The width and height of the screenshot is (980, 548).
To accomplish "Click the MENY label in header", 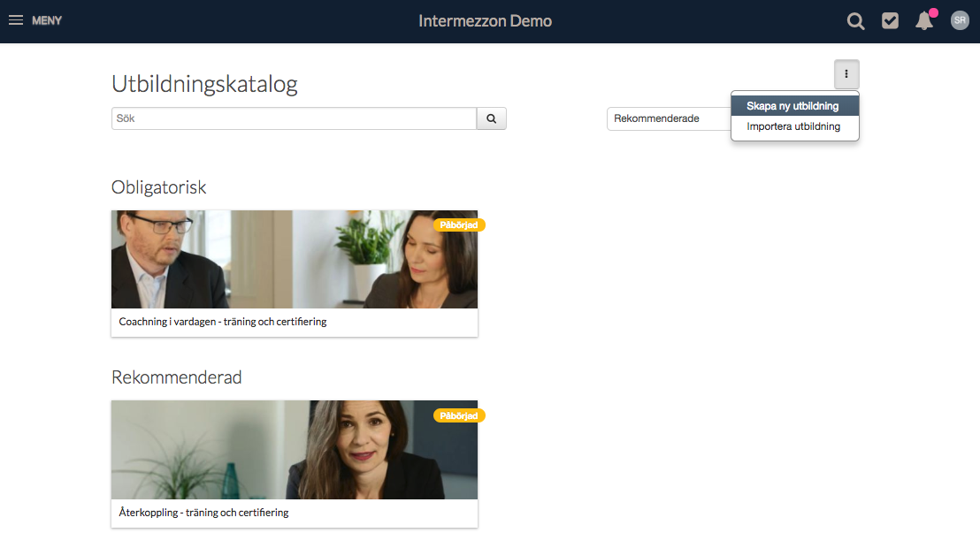I will click(47, 20).
